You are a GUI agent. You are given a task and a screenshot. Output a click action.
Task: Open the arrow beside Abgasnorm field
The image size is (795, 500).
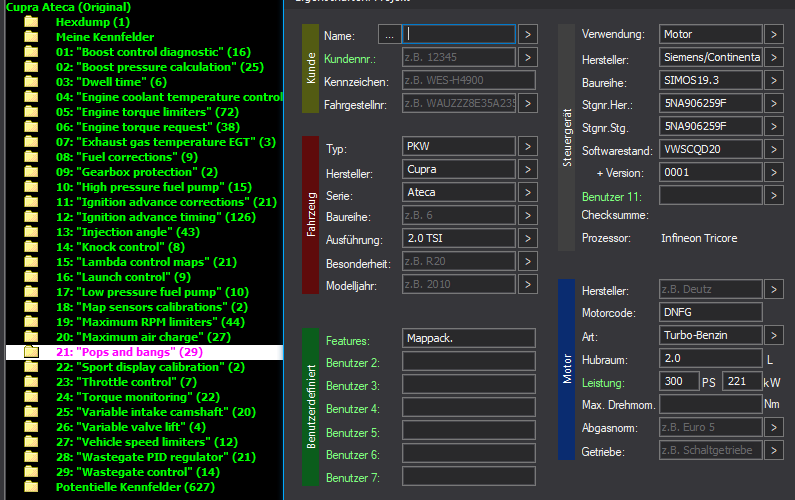774,427
